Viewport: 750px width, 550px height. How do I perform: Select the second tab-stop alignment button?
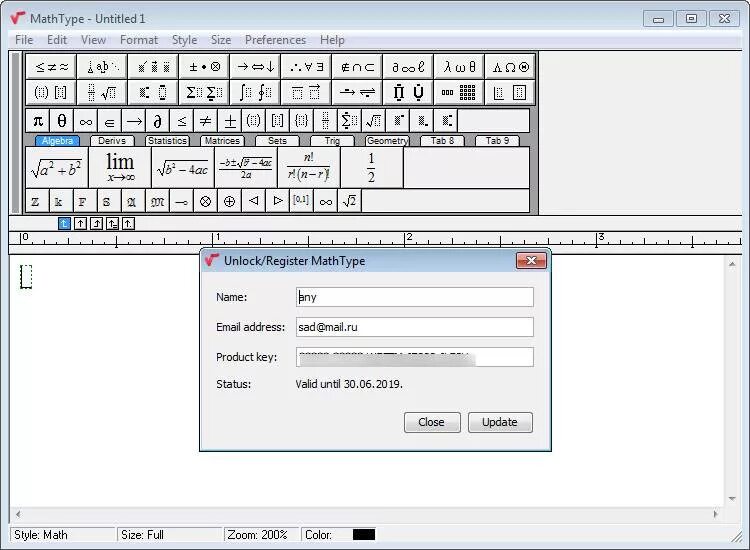pyautogui.click(x=80, y=223)
